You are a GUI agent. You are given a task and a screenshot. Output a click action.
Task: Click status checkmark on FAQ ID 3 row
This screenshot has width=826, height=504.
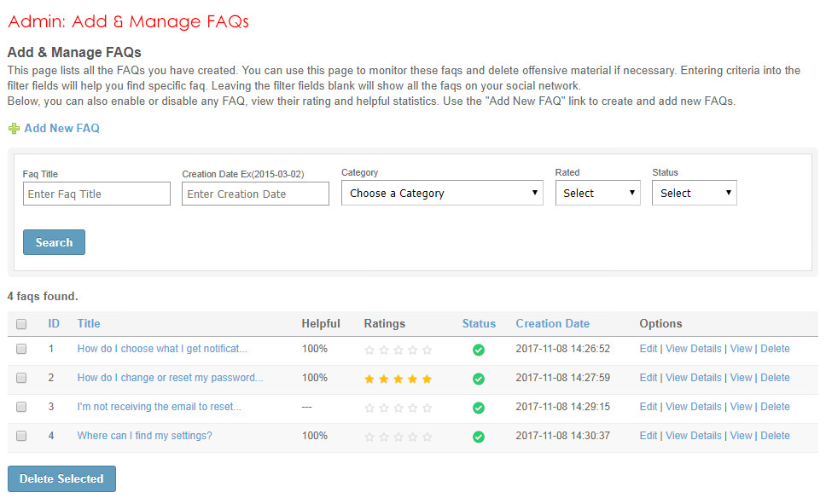click(479, 408)
